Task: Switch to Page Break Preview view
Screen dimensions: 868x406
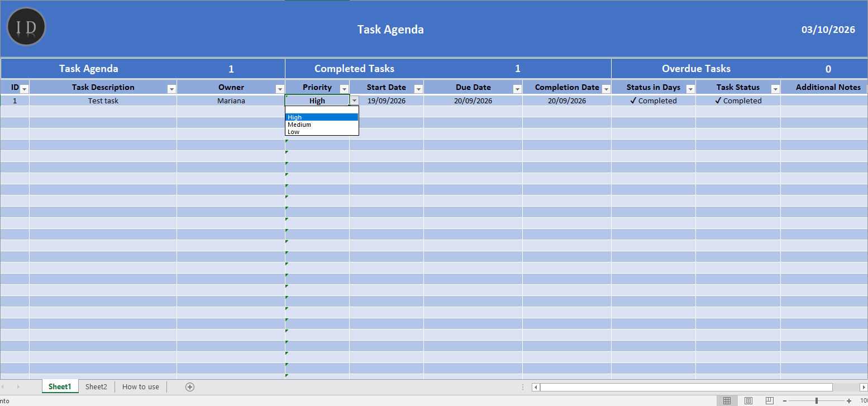Action: coord(770,400)
